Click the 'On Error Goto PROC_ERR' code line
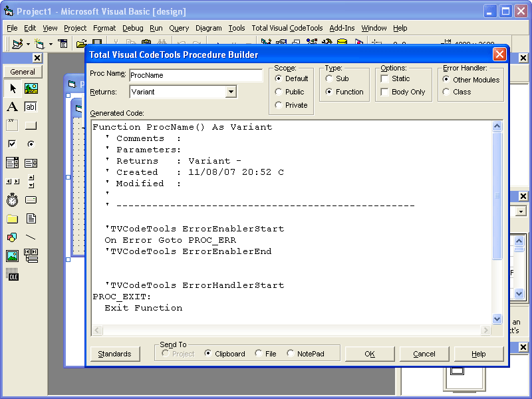 170,240
